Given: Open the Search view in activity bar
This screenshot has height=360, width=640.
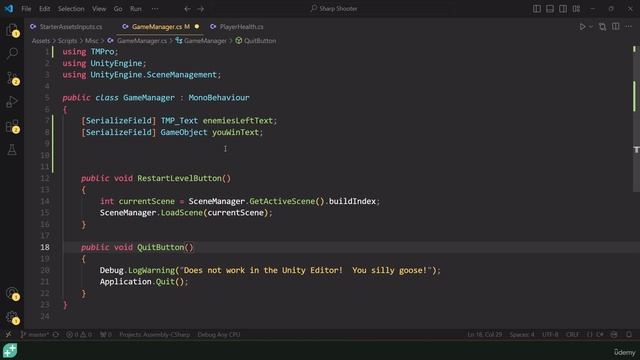Looking at the screenshot, I should [12, 53].
